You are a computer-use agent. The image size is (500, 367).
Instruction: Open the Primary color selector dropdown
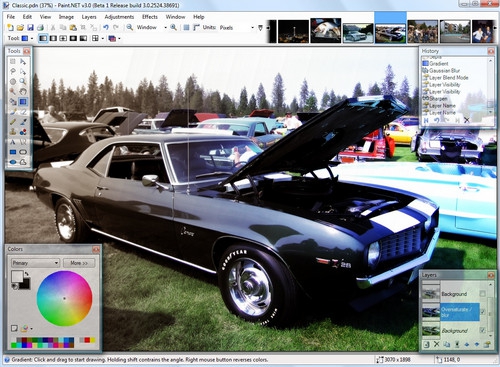coord(35,263)
